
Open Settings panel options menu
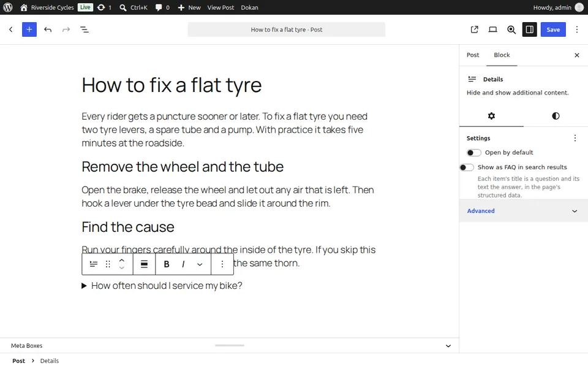(575, 138)
